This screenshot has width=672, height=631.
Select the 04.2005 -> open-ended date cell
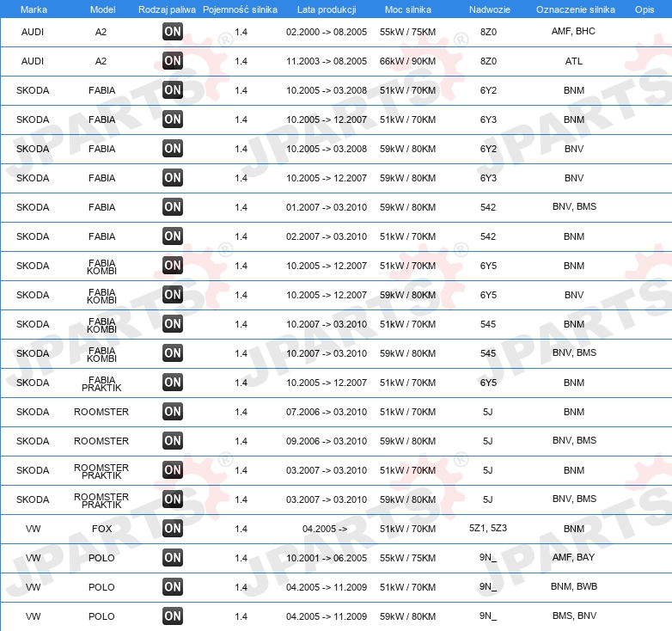[325, 529]
